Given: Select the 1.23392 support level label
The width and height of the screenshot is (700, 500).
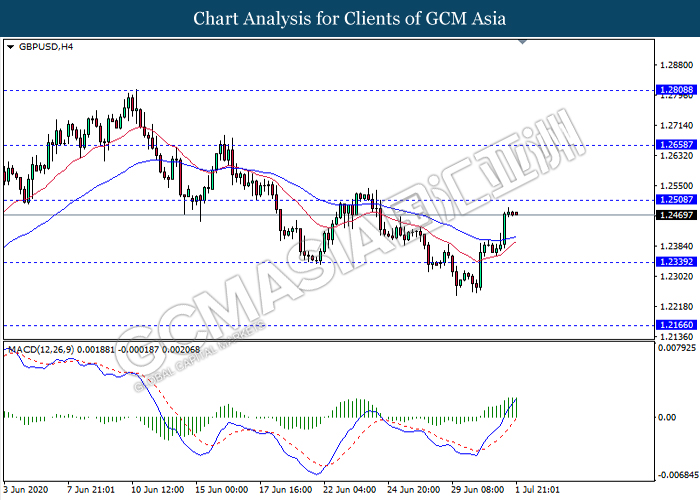Looking at the screenshot, I should (x=677, y=262).
